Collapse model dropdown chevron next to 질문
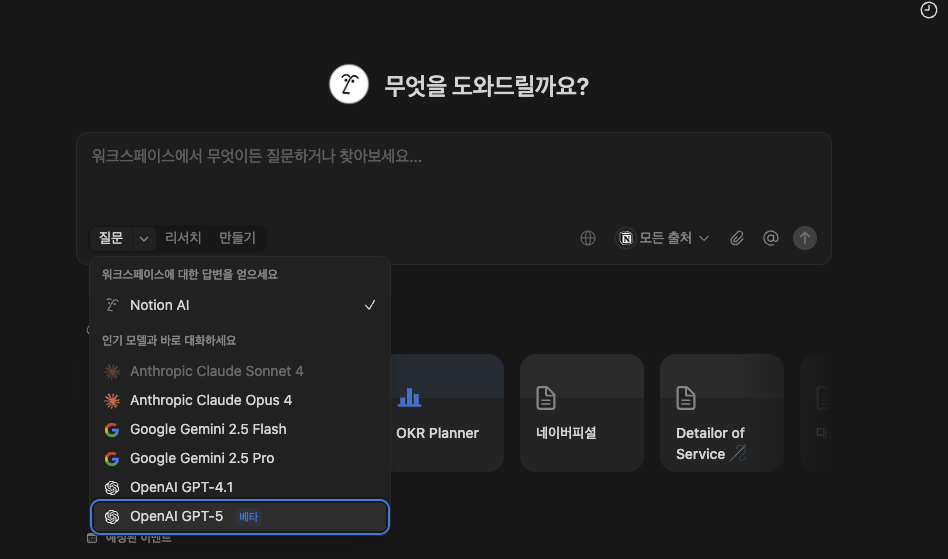The width and height of the screenshot is (948, 559). tap(144, 239)
